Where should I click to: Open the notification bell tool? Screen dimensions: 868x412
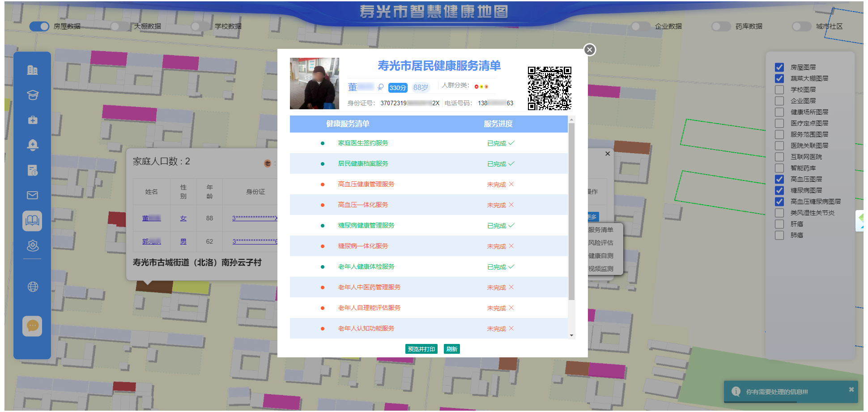32,145
